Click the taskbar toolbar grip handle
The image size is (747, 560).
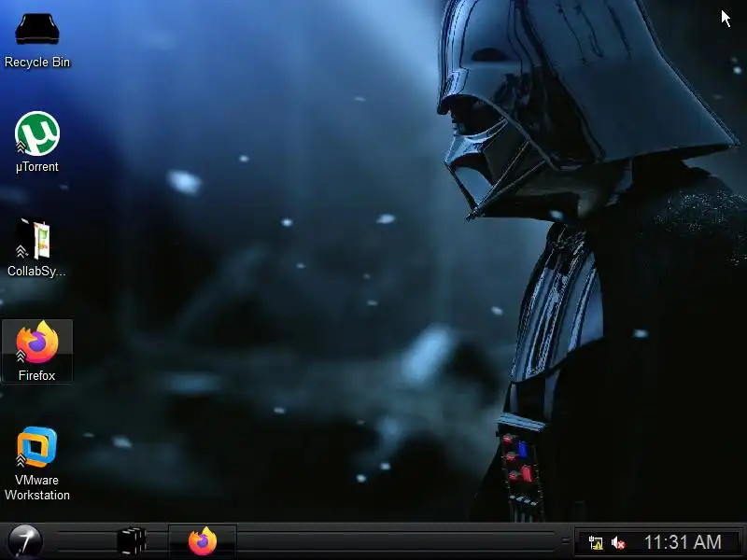(566, 541)
